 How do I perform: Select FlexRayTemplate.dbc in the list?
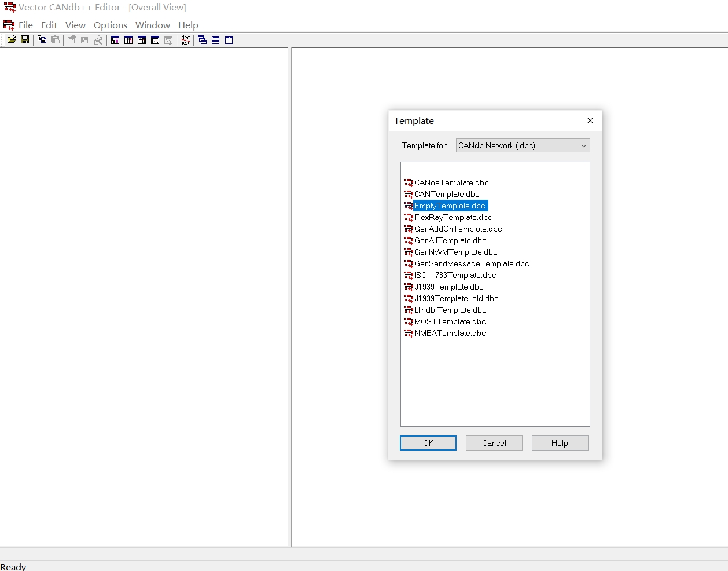click(453, 218)
